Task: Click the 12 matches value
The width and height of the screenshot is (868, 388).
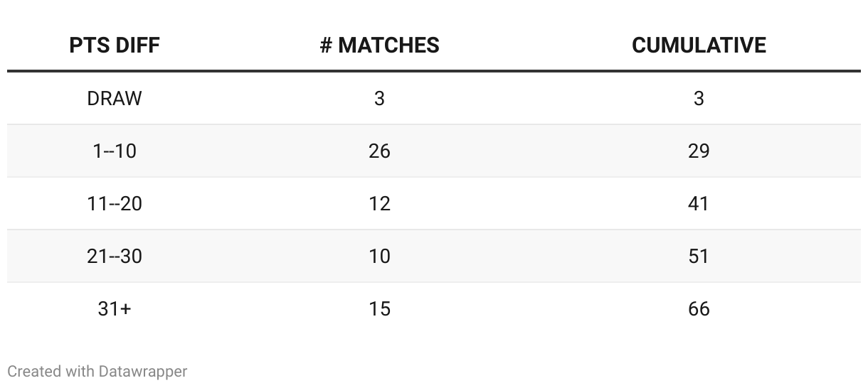Action: click(x=379, y=203)
